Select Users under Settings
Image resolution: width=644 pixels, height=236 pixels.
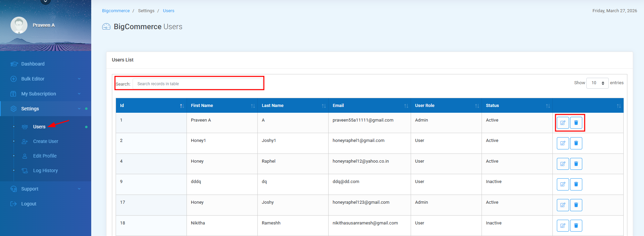click(x=39, y=127)
